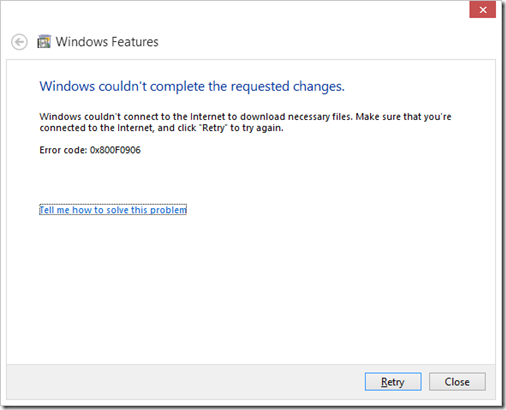Click 'requested changes' in the heading
Screen dimensions: 506x410
[288, 87]
